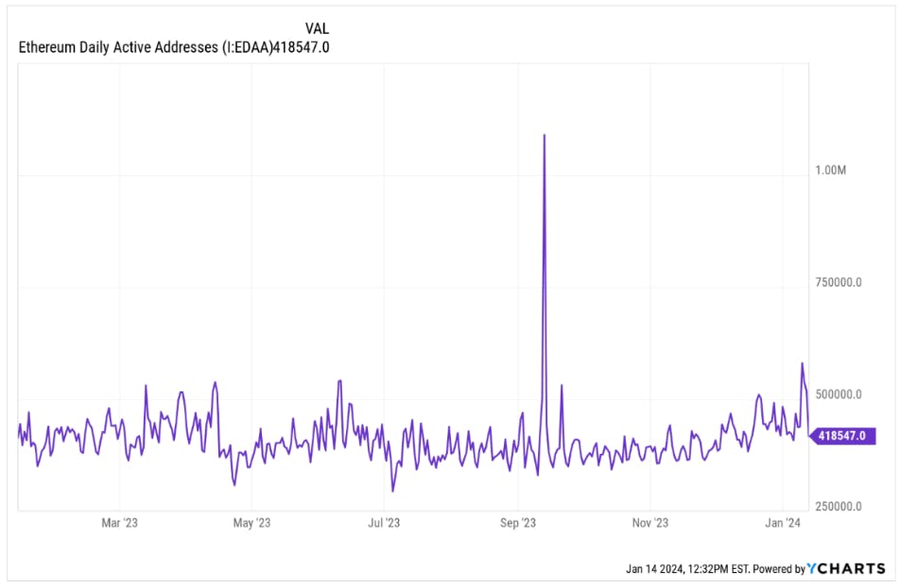The width and height of the screenshot is (900, 588).
Task: Click the Ethereum Daily Active Addresses legend label
Action: (x=145, y=46)
